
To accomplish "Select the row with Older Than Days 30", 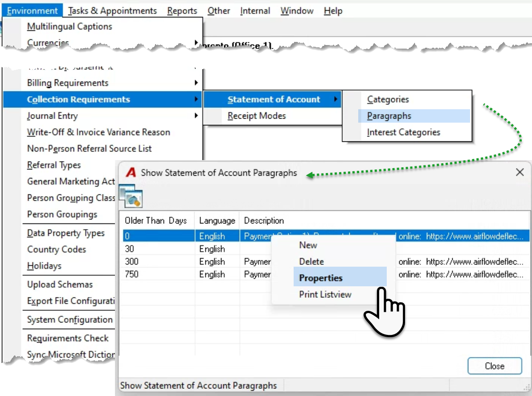I will pos(326,249).
